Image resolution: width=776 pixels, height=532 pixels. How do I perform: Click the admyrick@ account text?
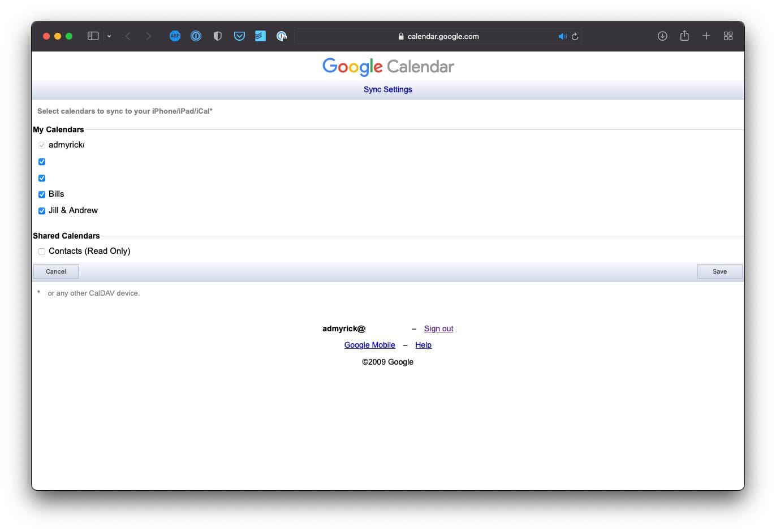(x=344, y=328)
